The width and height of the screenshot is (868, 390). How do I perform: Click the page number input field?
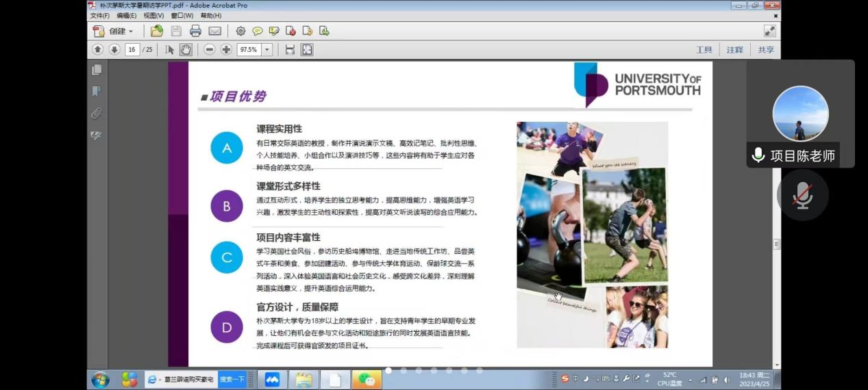[132, 49]
